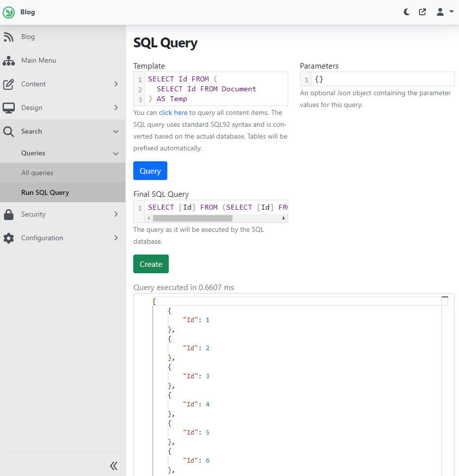This screenshot has height=476, width=459.
Task: Click into the Parameters JSON editor
Action: click(377, 79)
